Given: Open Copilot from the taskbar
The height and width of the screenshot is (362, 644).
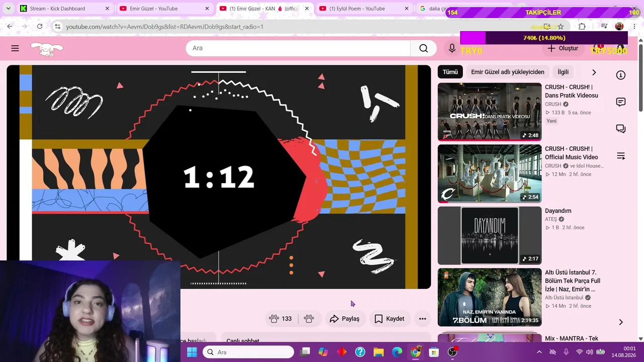Looking at the screenshot, I should 323,352.
